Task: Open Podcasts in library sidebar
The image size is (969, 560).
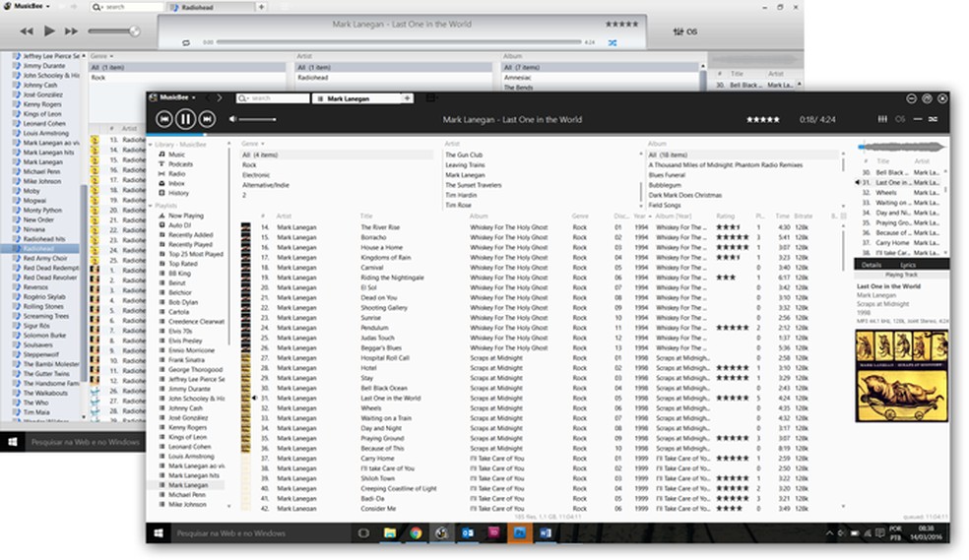Action: [180, 164]
